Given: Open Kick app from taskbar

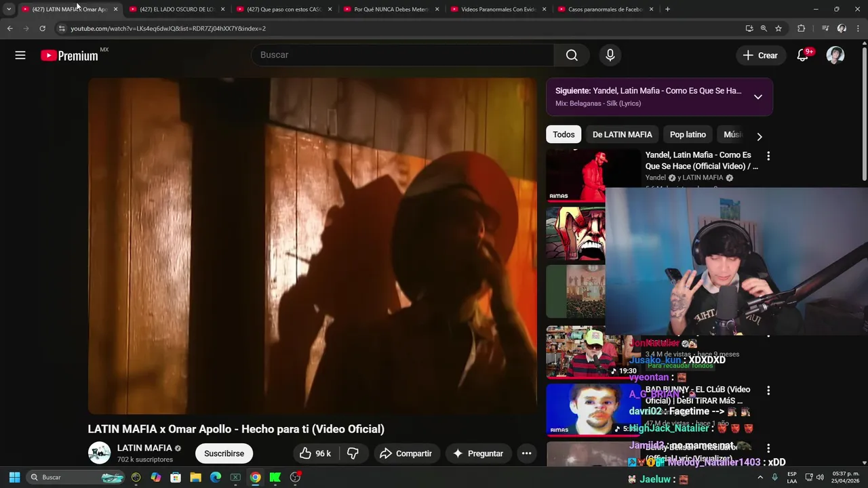Looking at the screenshot, I should (275, 477).
